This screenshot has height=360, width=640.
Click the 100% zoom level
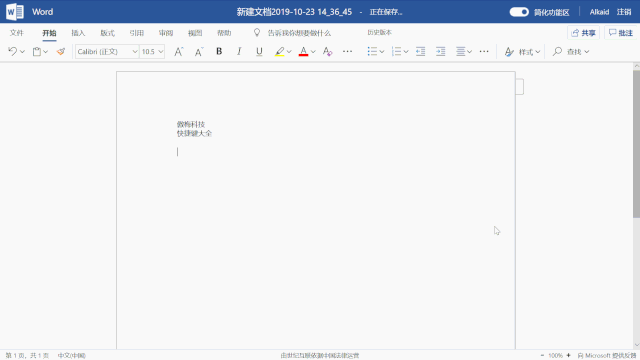tap(555, 356)
